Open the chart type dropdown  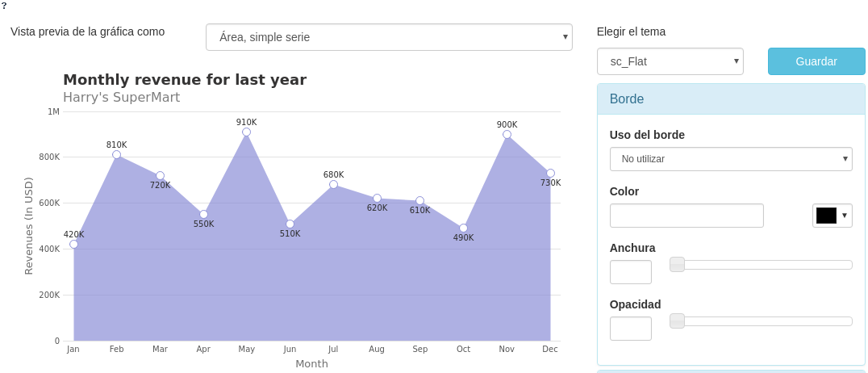point(388,37)
